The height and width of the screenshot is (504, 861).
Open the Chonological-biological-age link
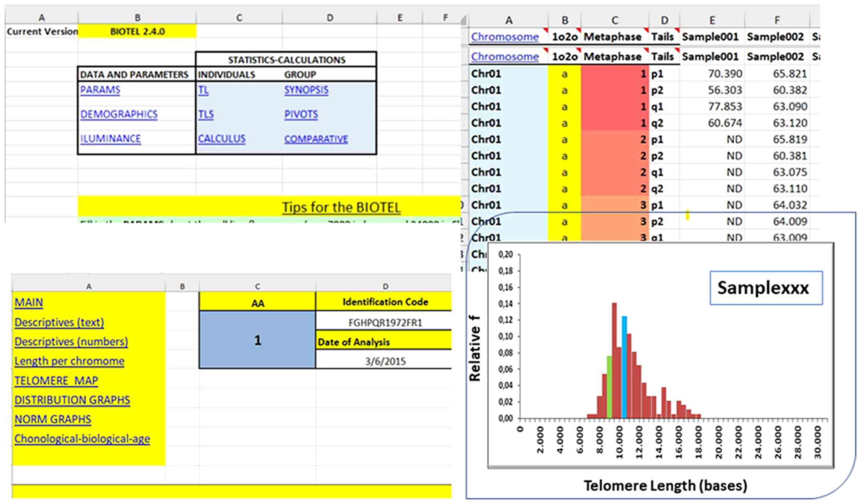(x=82, y=439)
